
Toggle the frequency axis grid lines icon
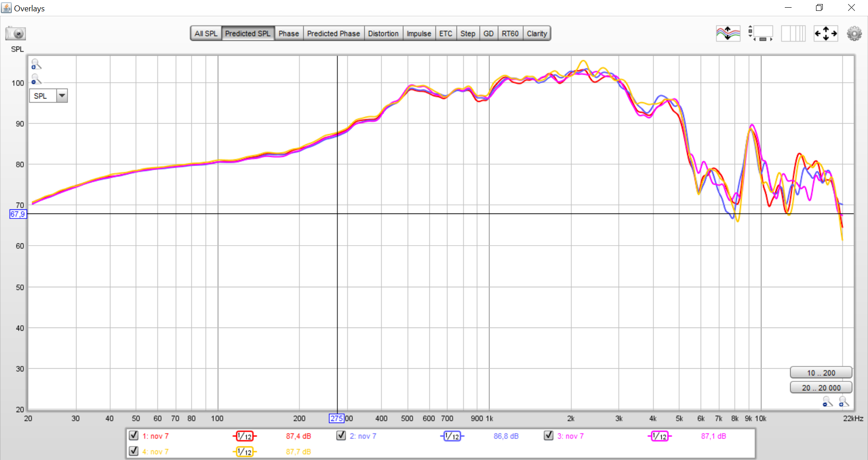[x=793, y=33]
